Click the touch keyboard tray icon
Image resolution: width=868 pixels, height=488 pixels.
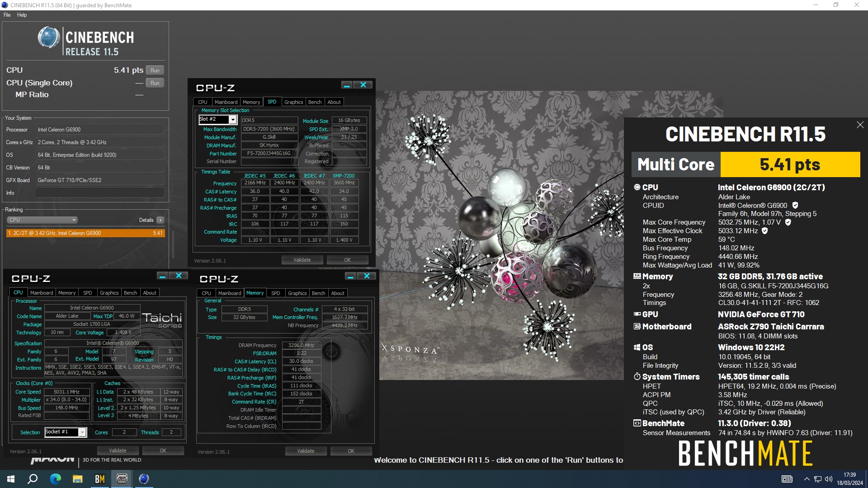pyautogui.click(x=787, y=479)
